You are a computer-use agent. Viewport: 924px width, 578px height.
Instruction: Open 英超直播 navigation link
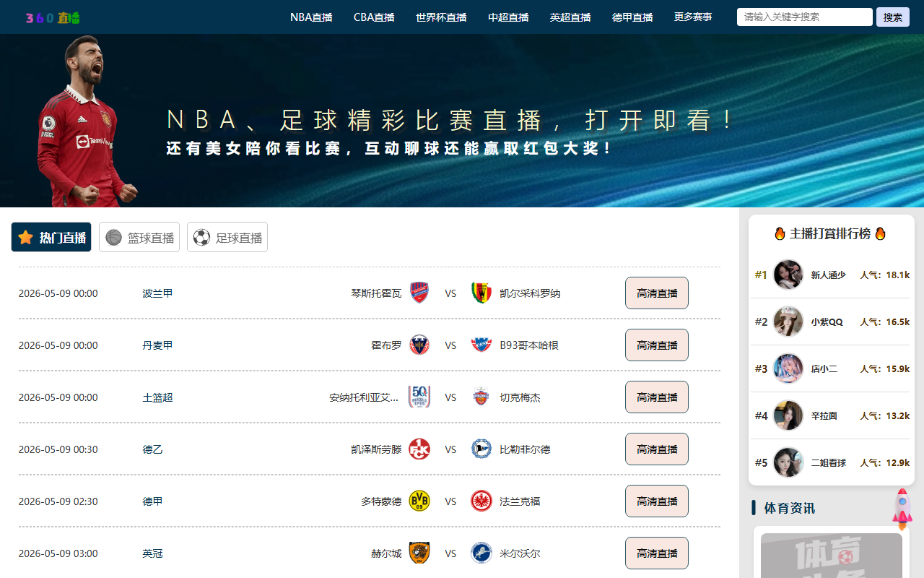570,17
